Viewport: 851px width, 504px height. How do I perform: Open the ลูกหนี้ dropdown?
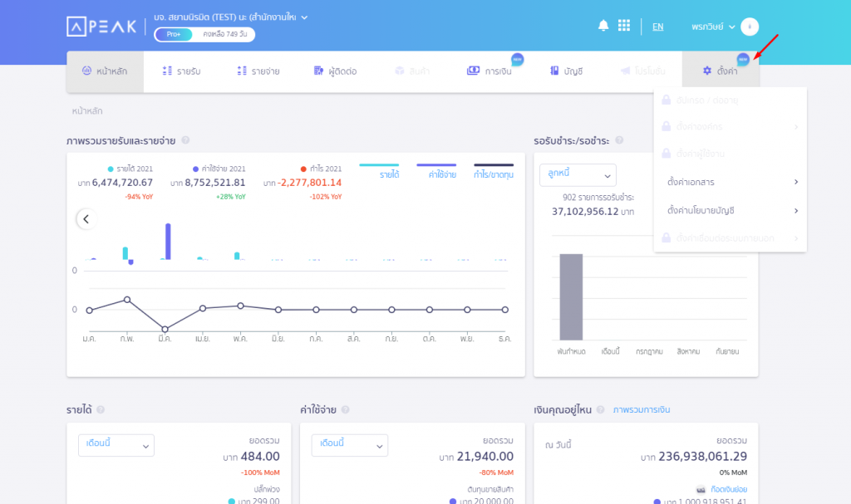578,175
